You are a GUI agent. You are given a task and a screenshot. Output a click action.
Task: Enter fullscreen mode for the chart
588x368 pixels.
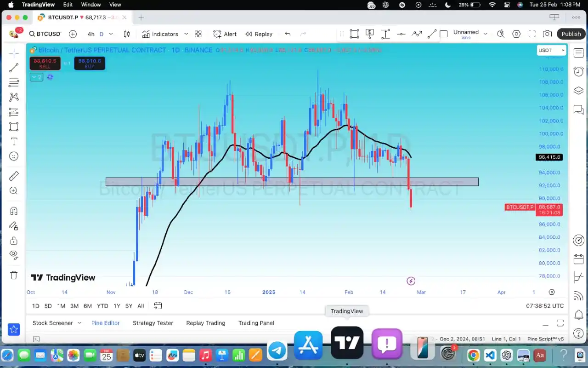pos(532,34)
